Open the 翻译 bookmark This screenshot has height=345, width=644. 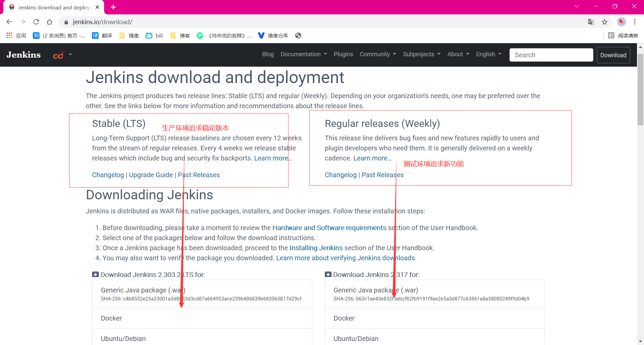click(102, 36)
